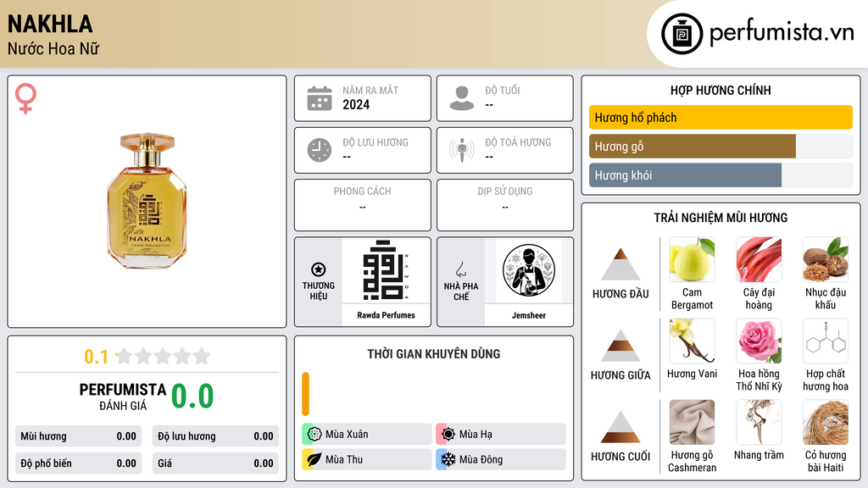This screenshot has width=868, height=488.
Task: Click the perfumista.vn bottle logo icon
Action: (x=682, y=34)
